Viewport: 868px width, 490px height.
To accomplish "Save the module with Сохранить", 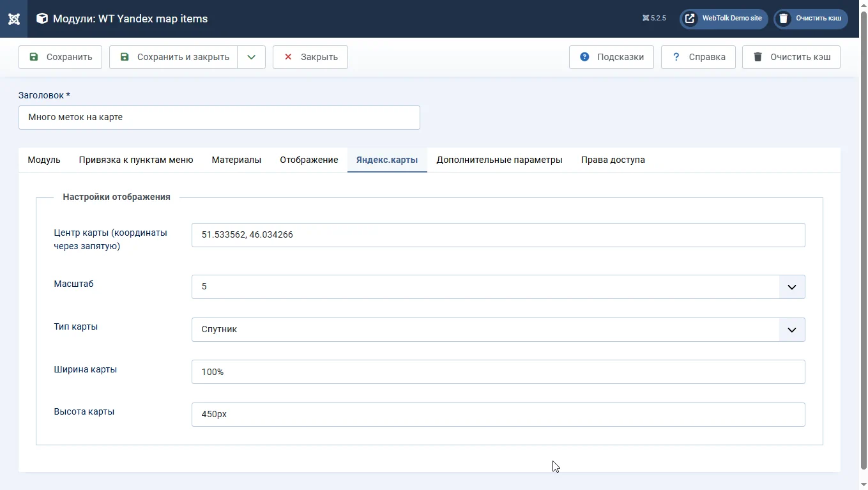I will (60, 57).
